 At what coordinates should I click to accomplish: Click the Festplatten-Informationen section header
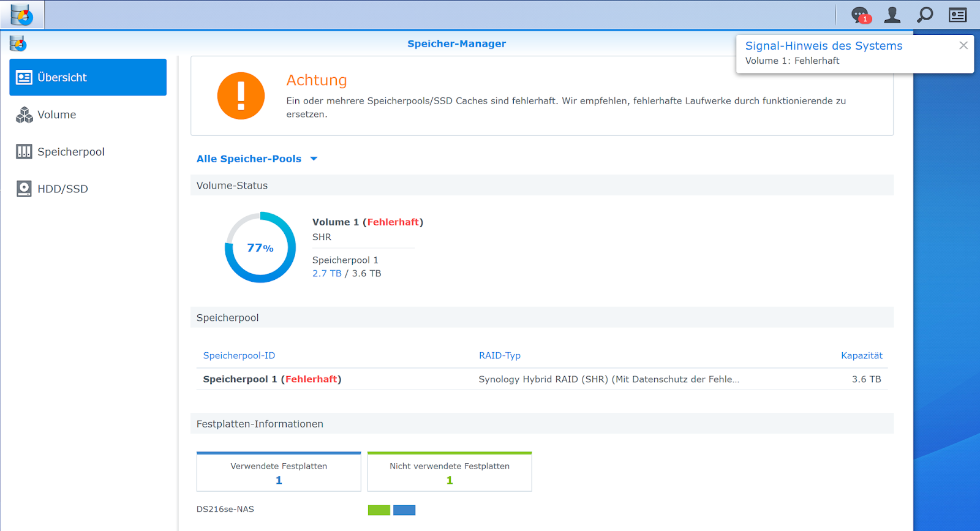pyautogui.click(x=542, y=424)
